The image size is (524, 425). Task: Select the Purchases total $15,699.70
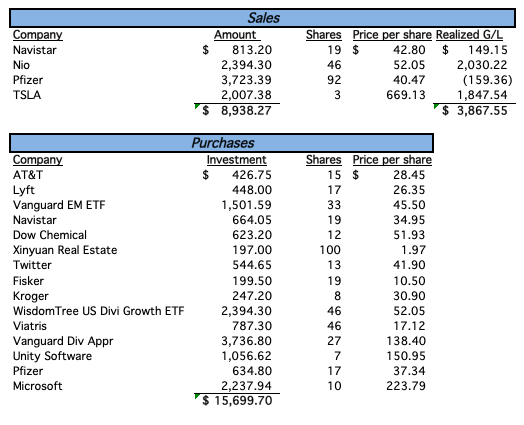pyautogui.click(x=237, y=400)
